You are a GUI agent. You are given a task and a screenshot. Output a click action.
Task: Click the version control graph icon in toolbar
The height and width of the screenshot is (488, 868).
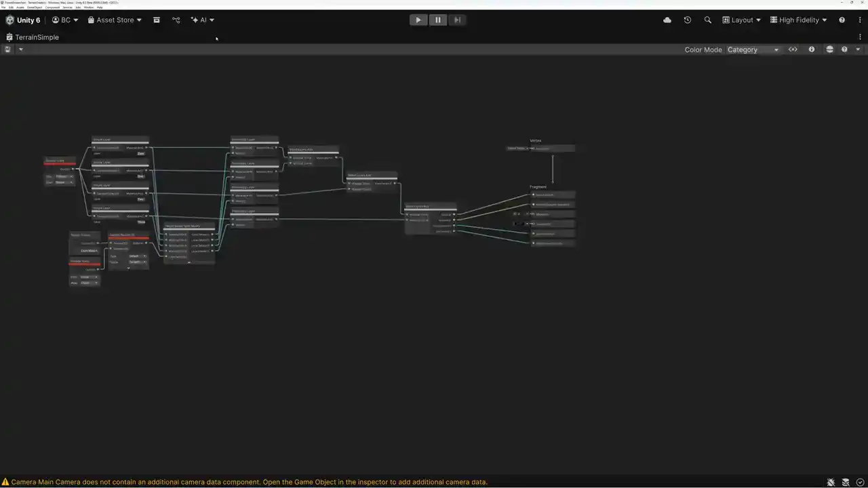(176, 20)
